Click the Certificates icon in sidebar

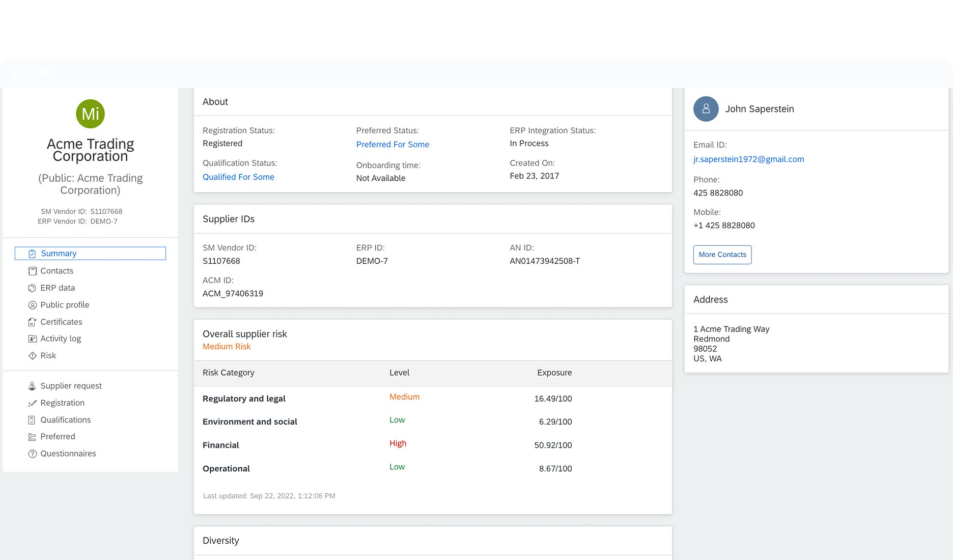tap(32, 322)
